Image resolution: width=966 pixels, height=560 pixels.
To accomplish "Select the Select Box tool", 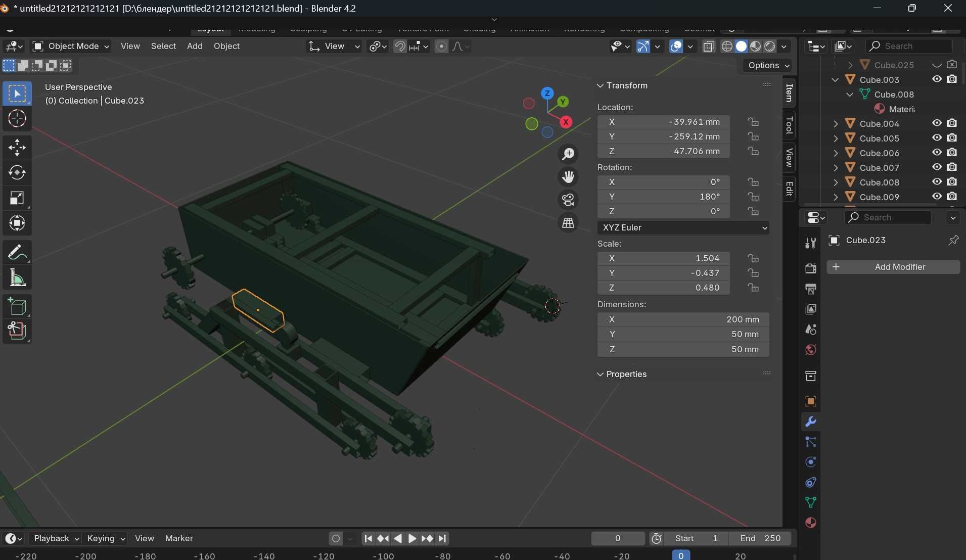I will pyautogui.click(x=17, y=94).
